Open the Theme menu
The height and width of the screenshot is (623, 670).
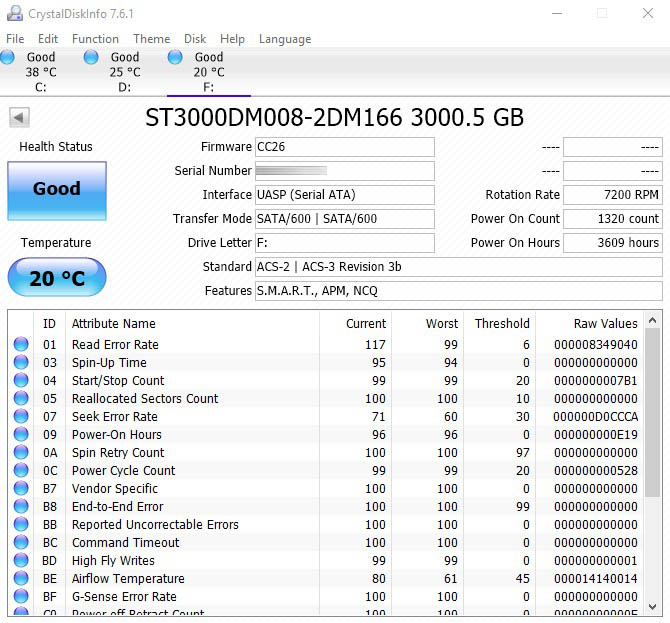pyautogui.click(x=152, y=39)
